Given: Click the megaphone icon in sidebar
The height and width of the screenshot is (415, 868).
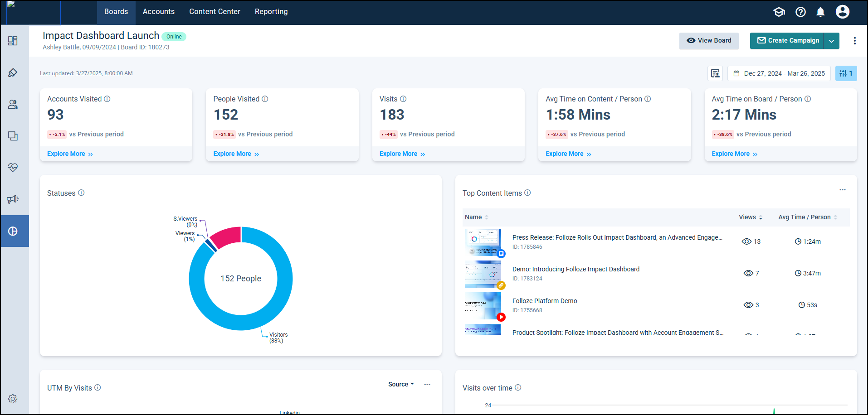Looking at the screenshot, I should pos(13,199).
